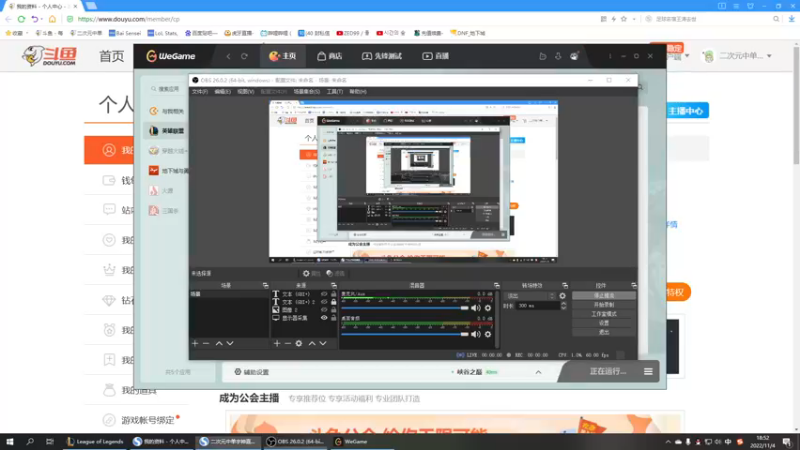
Task: Open the WeGame download manager icon
Action: (x=558, y=56)
